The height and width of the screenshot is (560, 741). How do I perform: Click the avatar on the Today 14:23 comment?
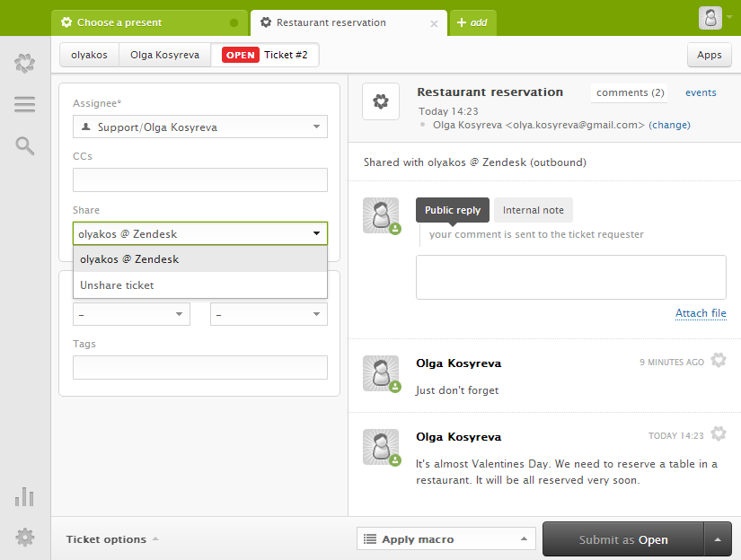tap(381, 447)
